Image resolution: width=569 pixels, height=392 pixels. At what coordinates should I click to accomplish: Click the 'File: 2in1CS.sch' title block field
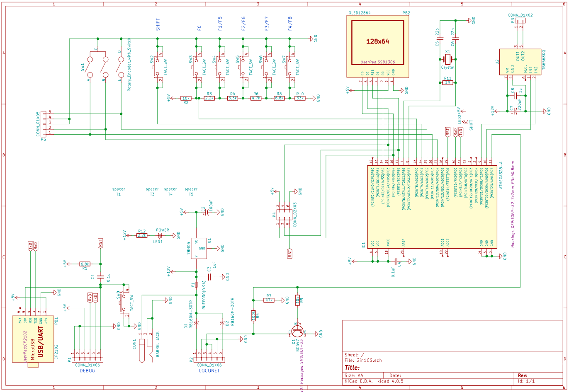pyautogui.click(x=363, y=361)
